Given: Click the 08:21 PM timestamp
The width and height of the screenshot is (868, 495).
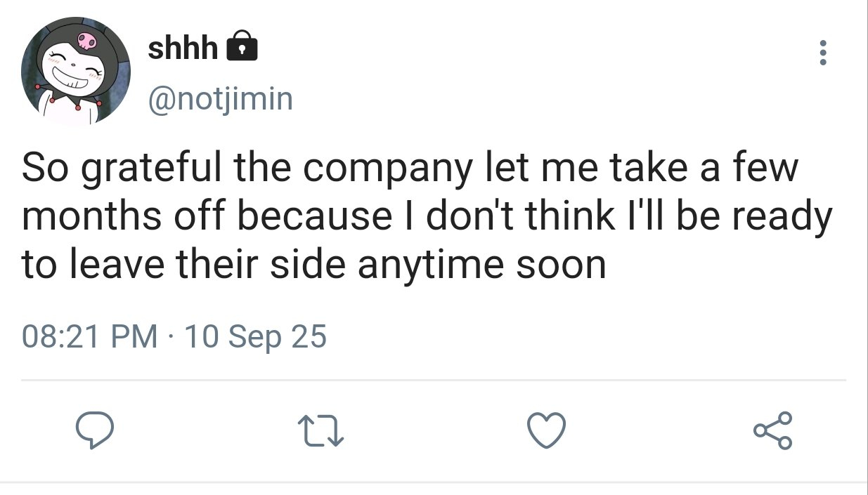Looking at the screenshot, I should pyautogui.click(x=90, y=337).
